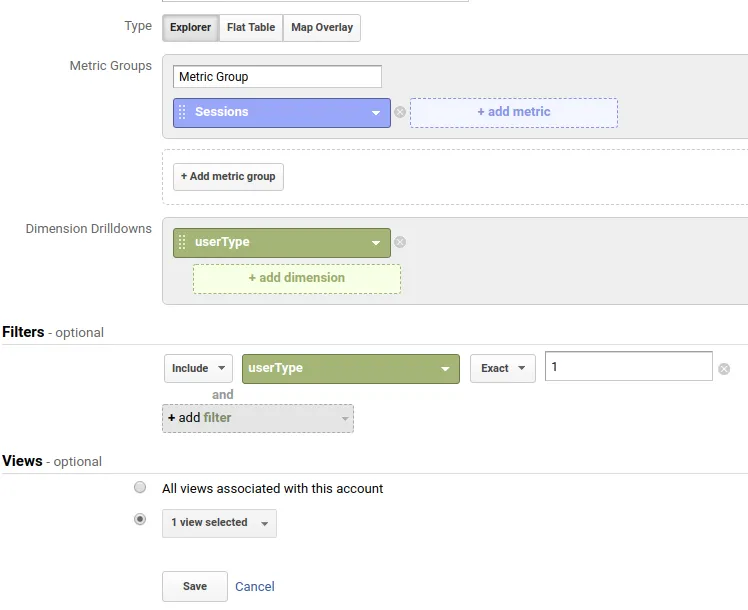Delete the userType filter row
This screenshot has width=748, height=610.
724,369
